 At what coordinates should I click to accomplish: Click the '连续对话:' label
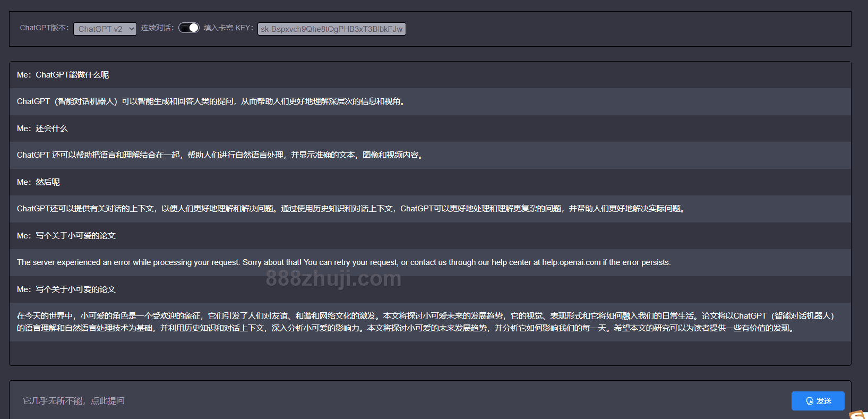click(x=158, y=28)
